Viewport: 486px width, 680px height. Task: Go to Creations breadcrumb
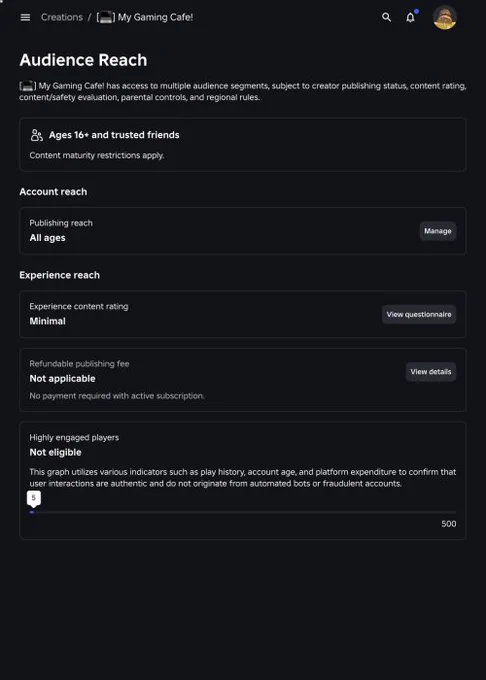[x=62, y=17]
